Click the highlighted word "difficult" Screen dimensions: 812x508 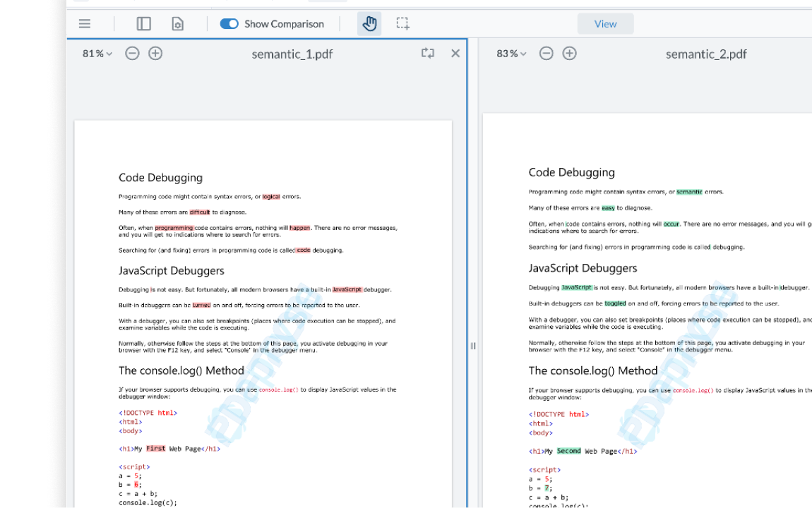[200, 212]
